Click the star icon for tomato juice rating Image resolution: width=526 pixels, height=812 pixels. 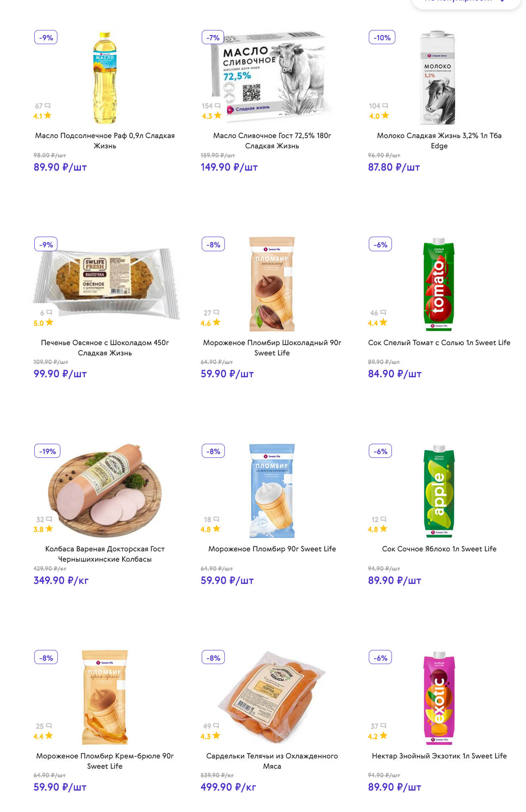point(383,322)
